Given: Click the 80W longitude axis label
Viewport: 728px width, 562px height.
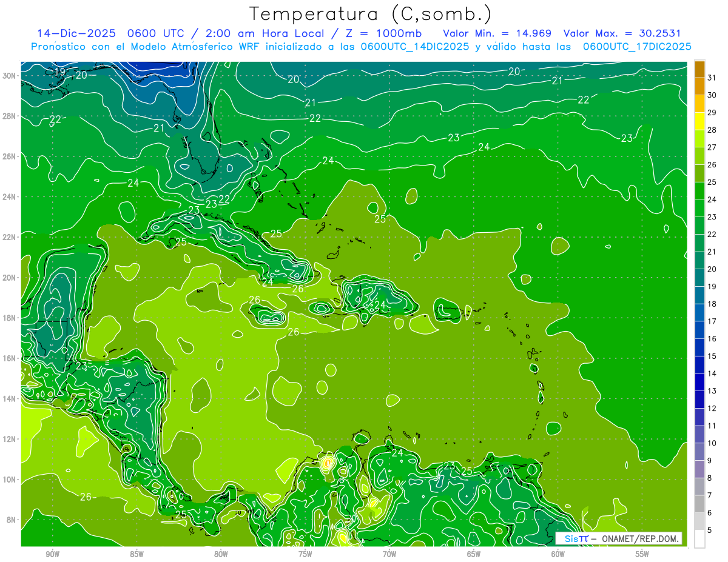Looking at the screenshot, I should 221,554.
